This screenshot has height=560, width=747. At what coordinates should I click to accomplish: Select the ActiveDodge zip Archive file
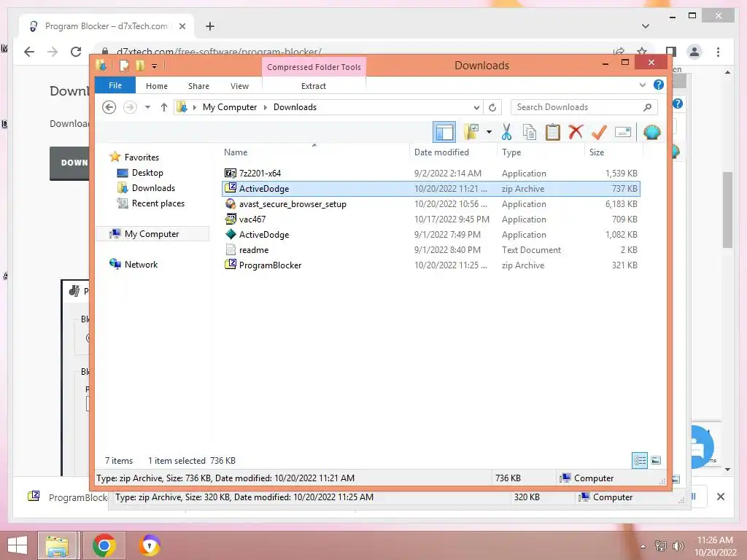[x=430, y=189]
